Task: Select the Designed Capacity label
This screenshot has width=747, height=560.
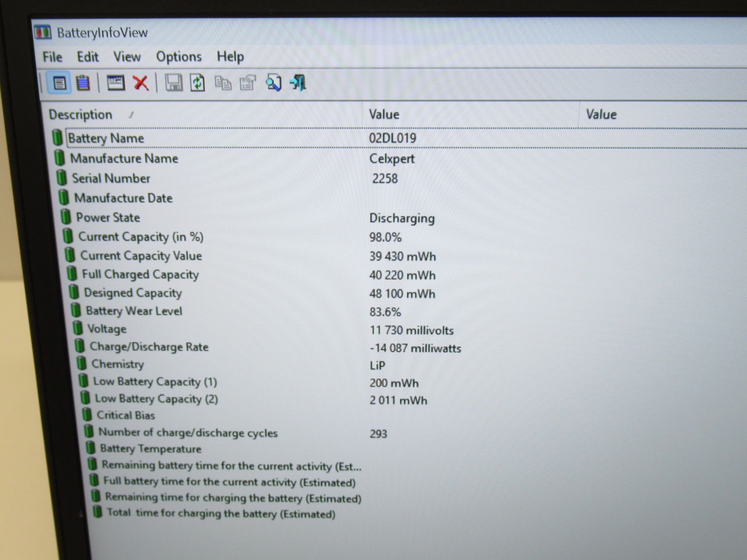Action: coord(133,293)
